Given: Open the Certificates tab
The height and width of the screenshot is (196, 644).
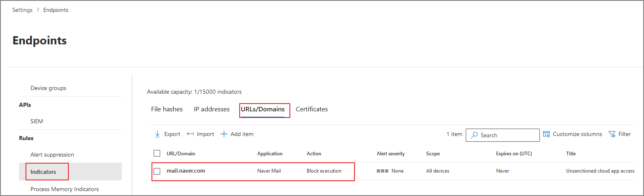Looking at the screenshot, I should 312,109.
